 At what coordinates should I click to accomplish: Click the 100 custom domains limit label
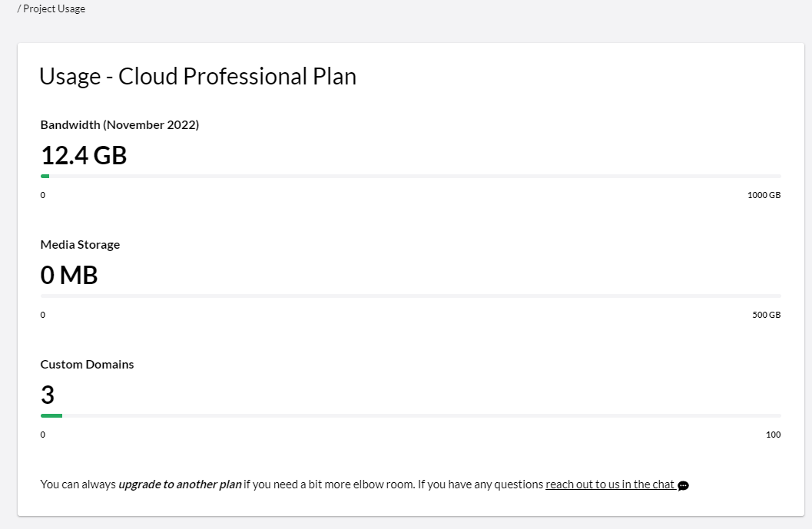[773, 435]
